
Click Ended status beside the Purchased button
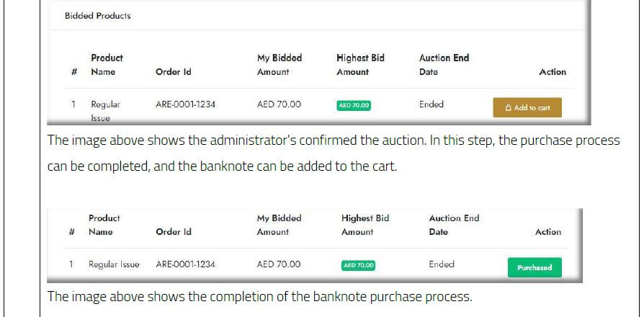point(442,264)
